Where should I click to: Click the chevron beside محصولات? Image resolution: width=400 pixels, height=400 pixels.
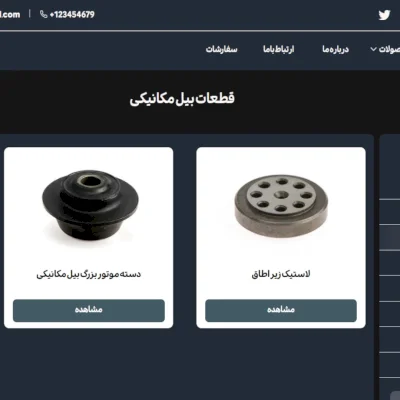[373, 49]
